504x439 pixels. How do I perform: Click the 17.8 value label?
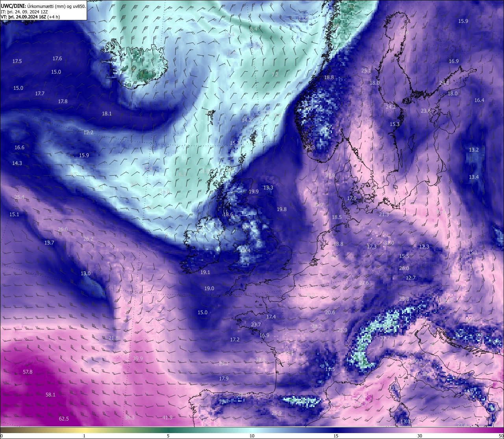63,102
